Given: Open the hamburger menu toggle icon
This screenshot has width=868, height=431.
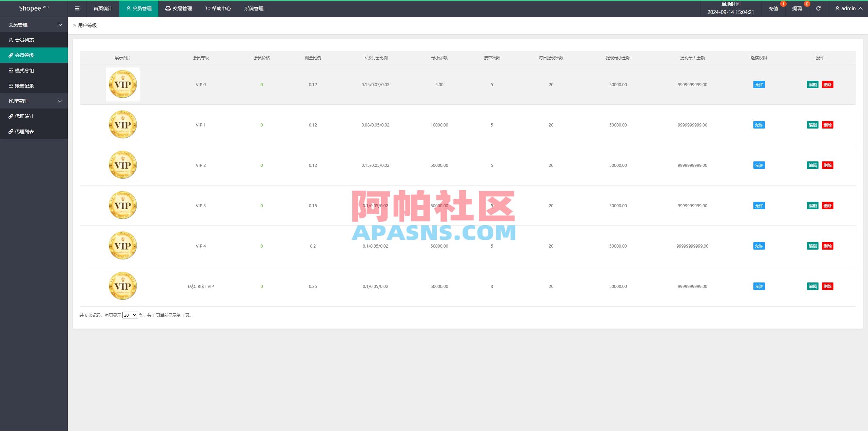Looking at the screenshot, I should pos(77,8).
